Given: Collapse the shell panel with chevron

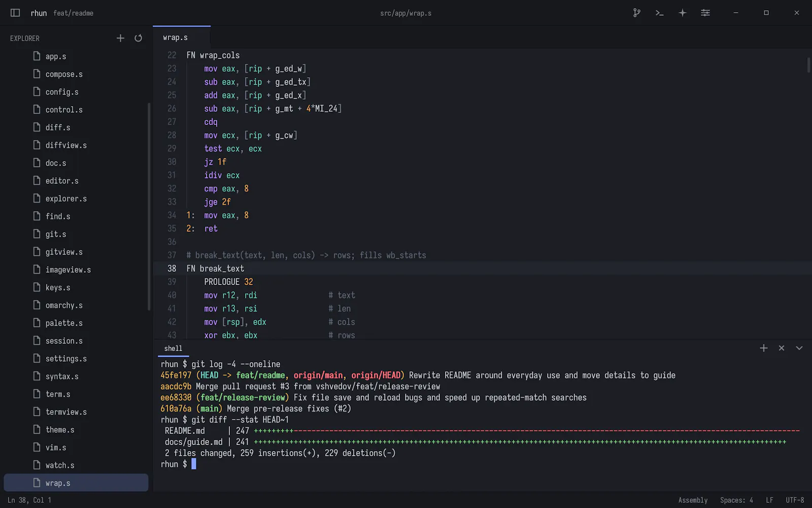Looking at the screenshot, I should (799, 348).
